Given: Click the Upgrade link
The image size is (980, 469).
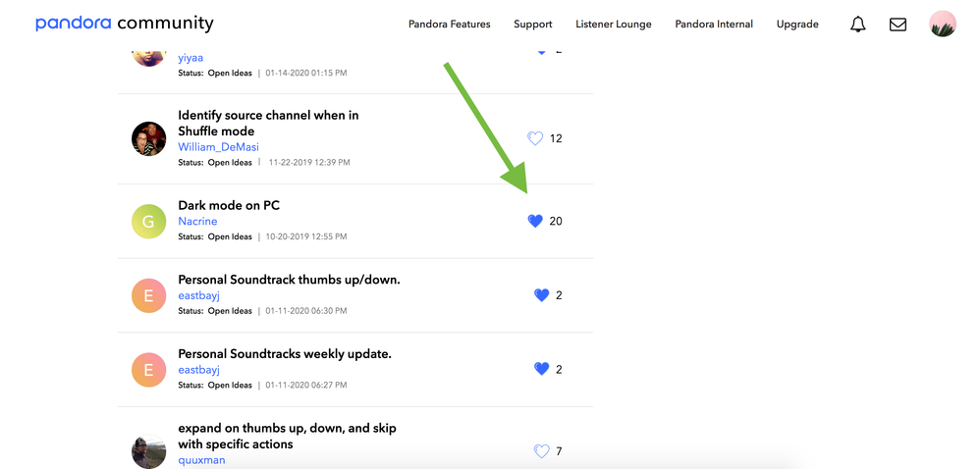Looking at the screenshot, I should pos(797,25).
